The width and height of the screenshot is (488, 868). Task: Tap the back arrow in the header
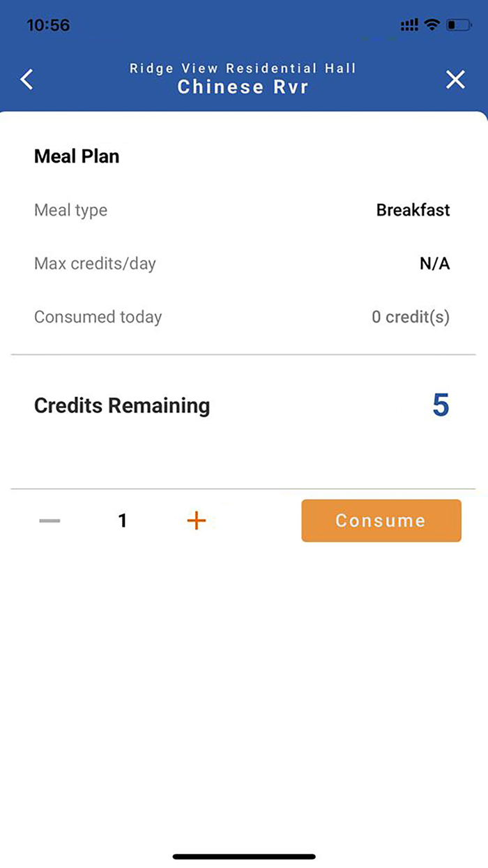click(x=26, y=79)
